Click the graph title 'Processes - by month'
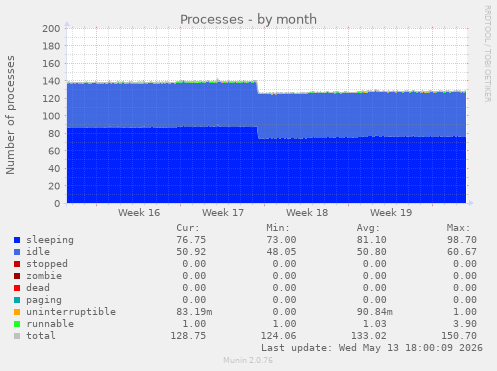Screen dimensions: 497x371 coord(248,20)
